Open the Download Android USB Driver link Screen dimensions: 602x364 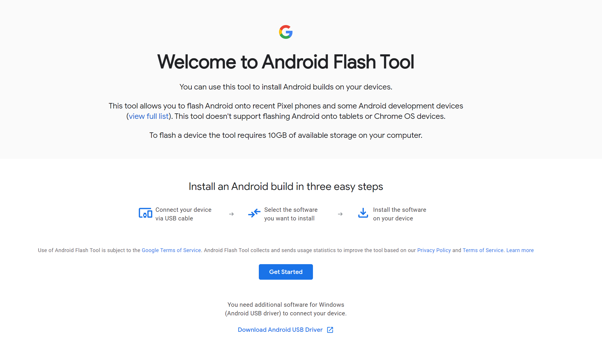click(x=280, y=330)
